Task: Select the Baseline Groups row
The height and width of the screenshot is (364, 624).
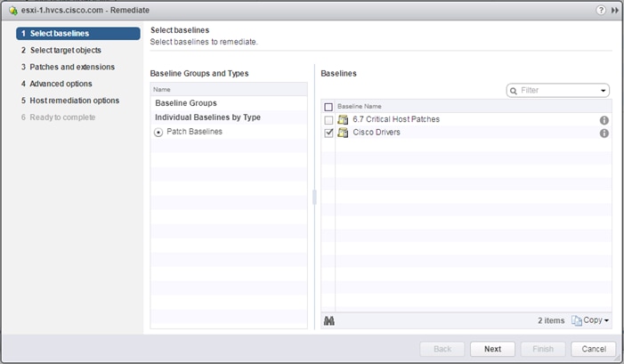Action: point(229,103)
